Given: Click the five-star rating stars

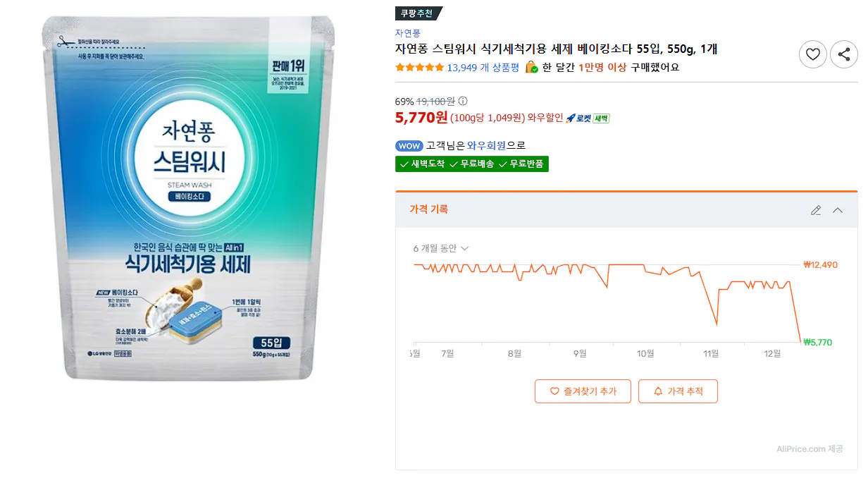Looking at the screenshot, I should tap(418, 68).
